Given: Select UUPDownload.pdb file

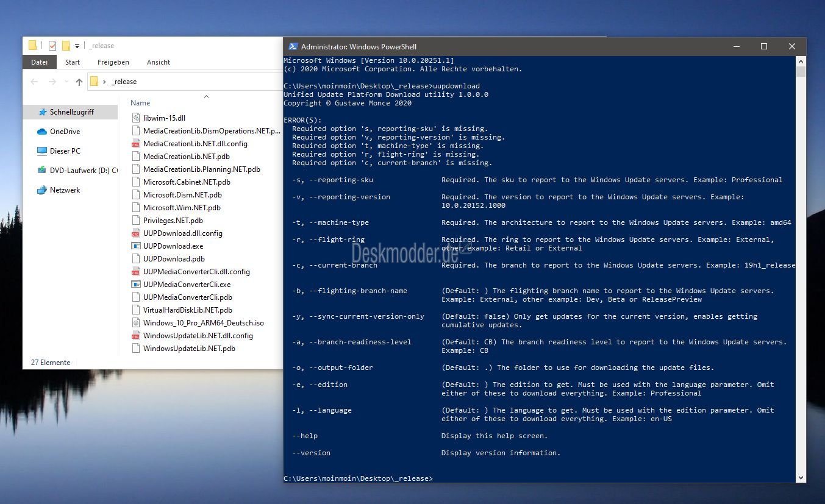Looking at the screenshot, I should coord(174,258).
